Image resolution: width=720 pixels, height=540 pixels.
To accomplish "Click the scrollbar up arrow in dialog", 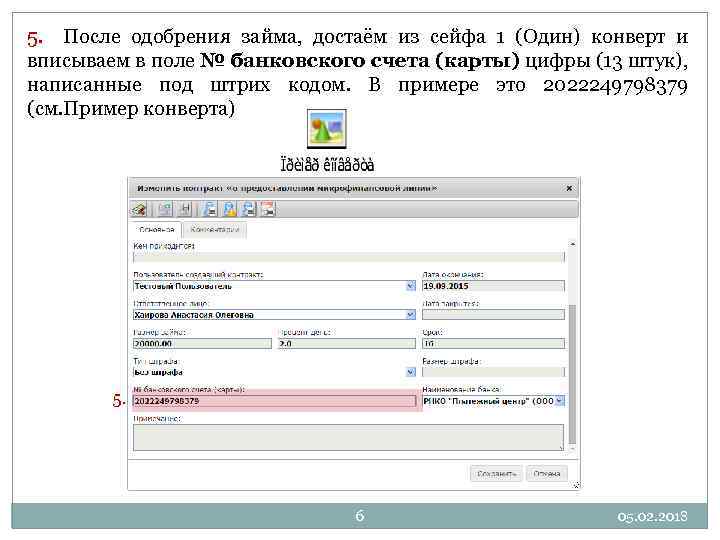I will pyautogui.click(x=572, y=244).
